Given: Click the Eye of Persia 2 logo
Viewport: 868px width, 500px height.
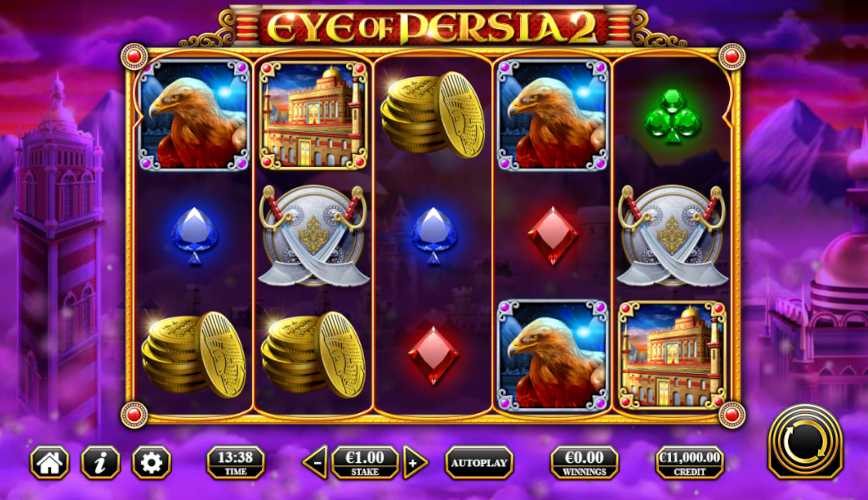Looking at the screenshot, I should pyautogui.click(x=432, y=26).
